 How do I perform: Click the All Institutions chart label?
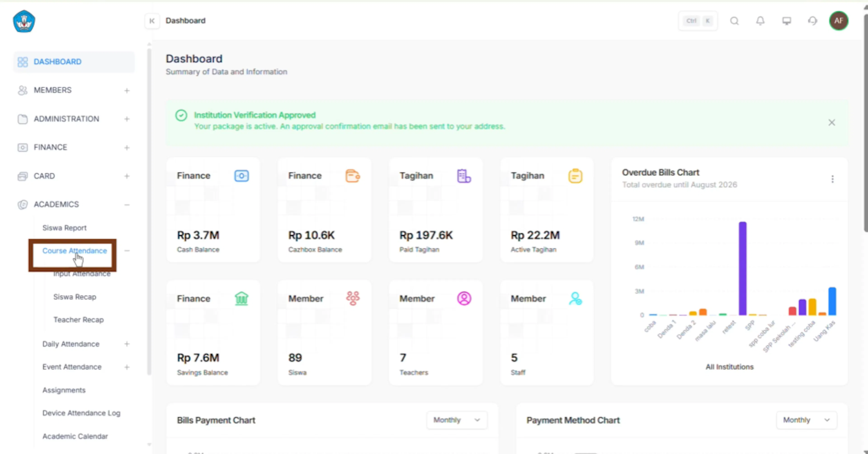point(729,367)
